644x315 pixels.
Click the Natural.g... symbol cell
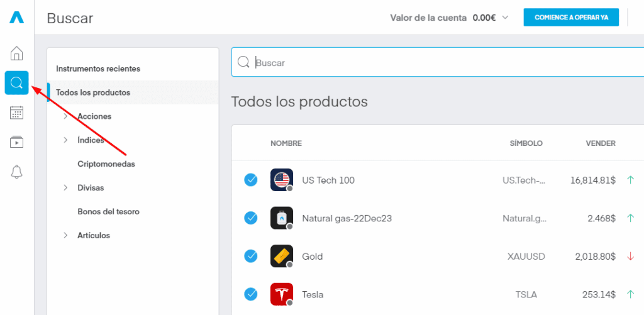(525, 218)
